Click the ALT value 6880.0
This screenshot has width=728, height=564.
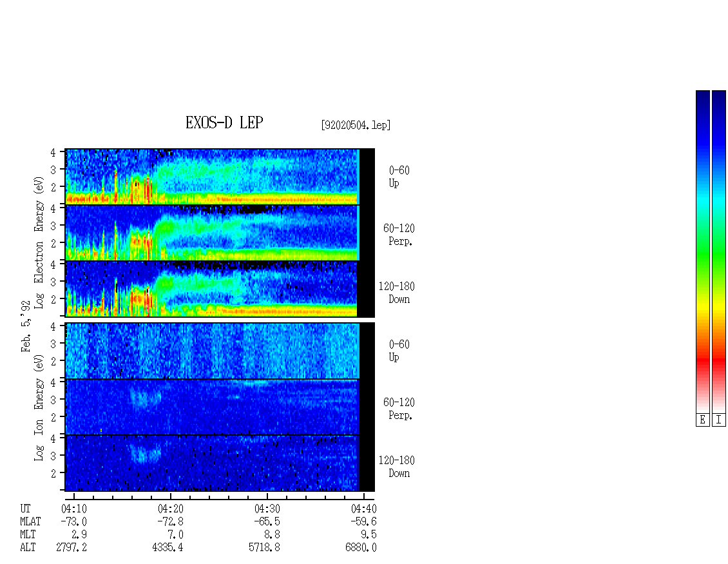361,548
